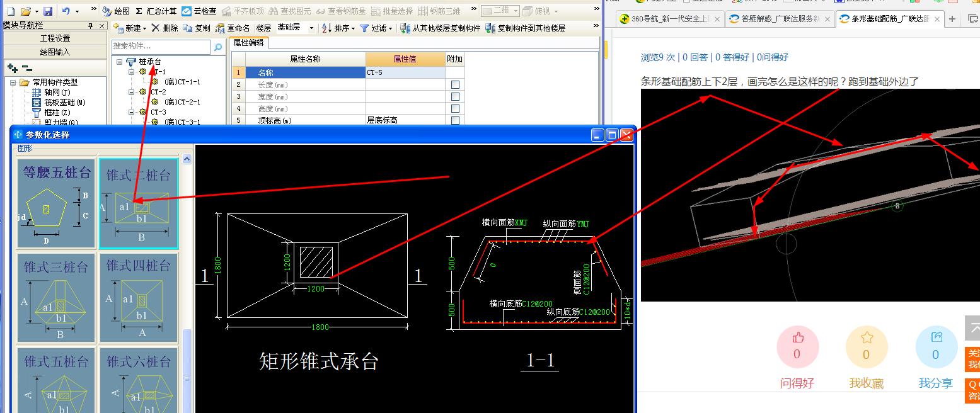Toggle the 顶标高(m) 附加 checkbox
The image size is (980, 413).
point(455,120)
